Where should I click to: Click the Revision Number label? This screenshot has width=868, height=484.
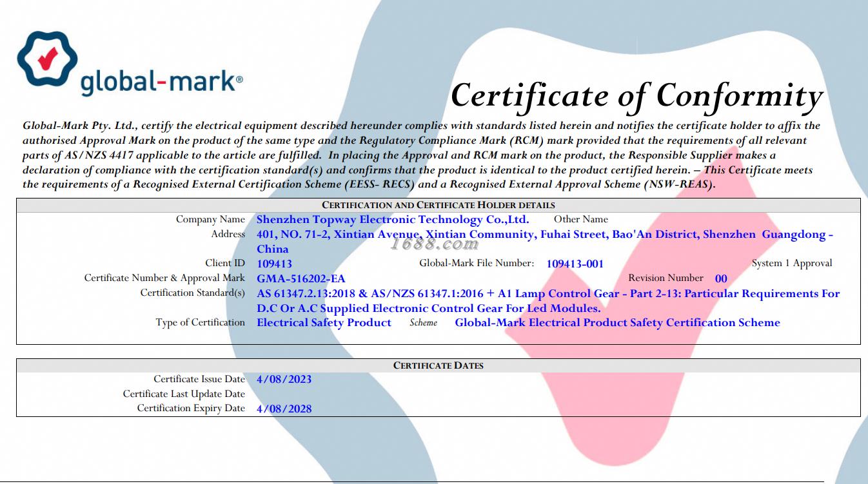pos(666,278)
